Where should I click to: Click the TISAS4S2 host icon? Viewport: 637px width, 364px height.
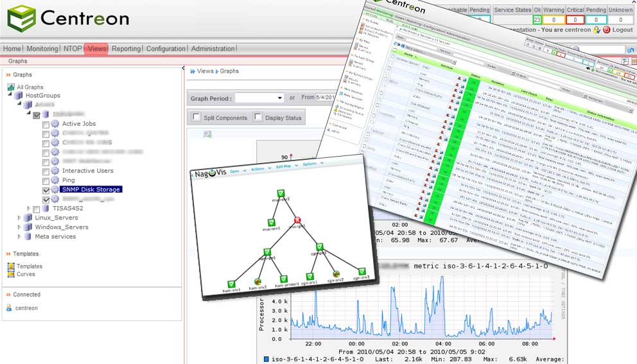(46, 208)
